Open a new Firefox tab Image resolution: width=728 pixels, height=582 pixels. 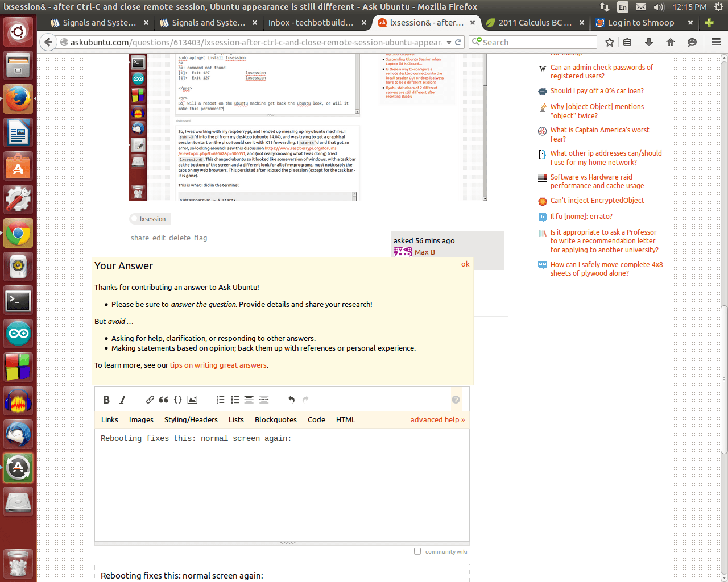[x=709, y=23]
